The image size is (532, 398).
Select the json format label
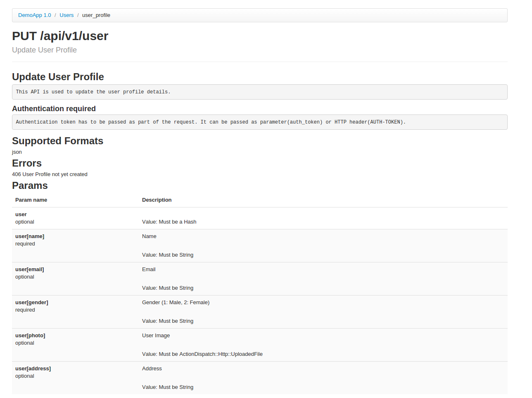(x=17, y=152)
